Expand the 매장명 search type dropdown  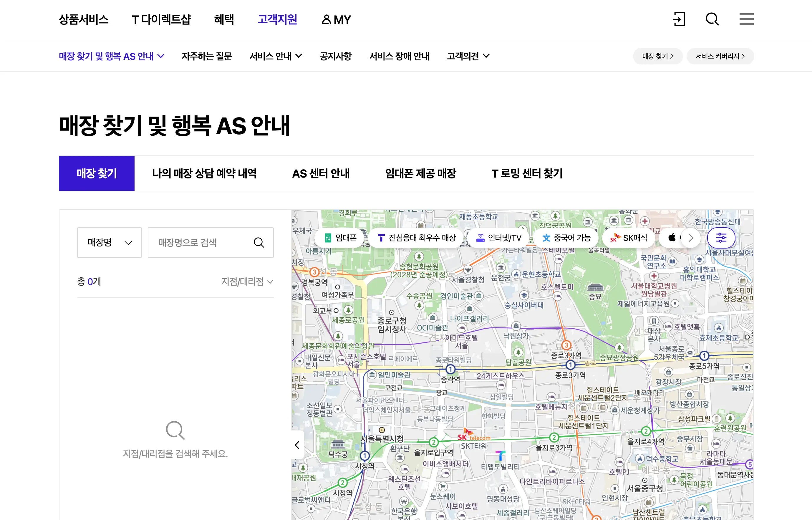(x=110, y=242)
